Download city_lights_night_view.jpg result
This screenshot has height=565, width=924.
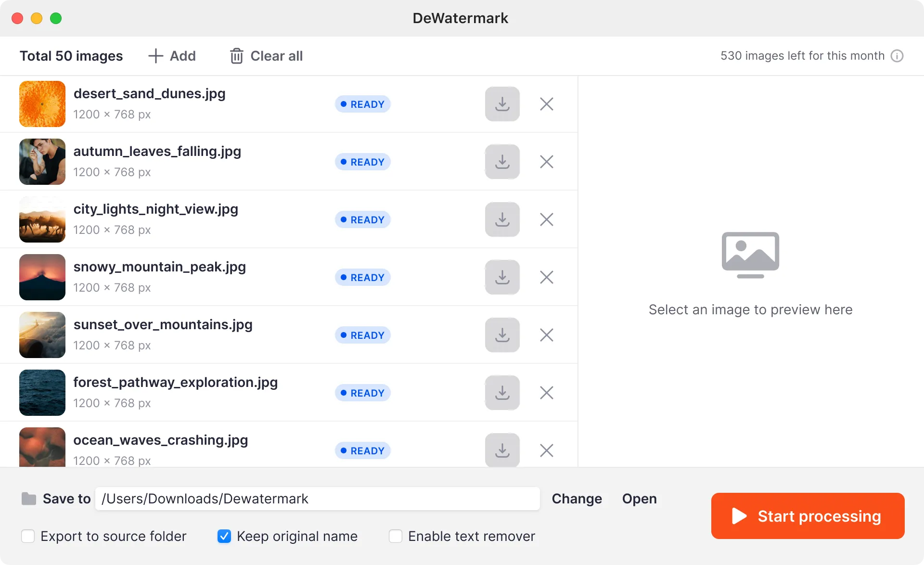[x=502, y=219]
